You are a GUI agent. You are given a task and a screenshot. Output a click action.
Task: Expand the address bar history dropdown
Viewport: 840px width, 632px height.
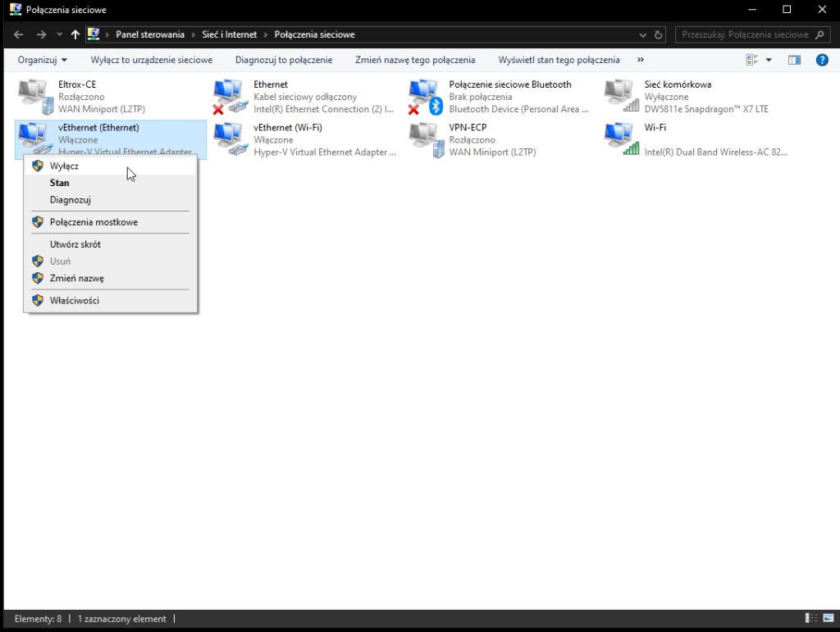tap(642, 34)
